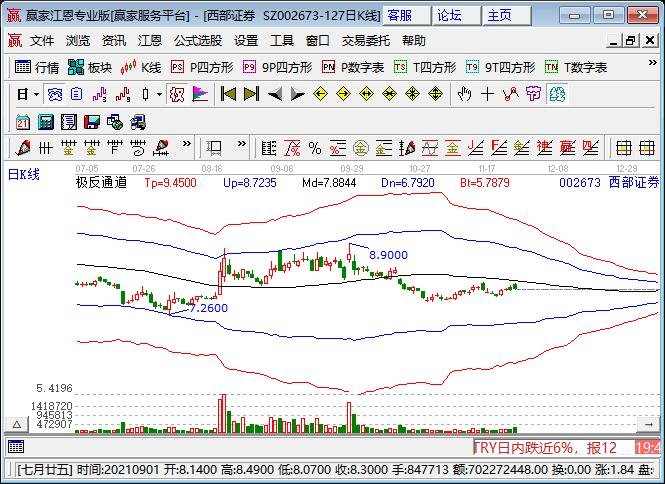
Task: Open the 浏览 menu
Action: tap(78, 41)
